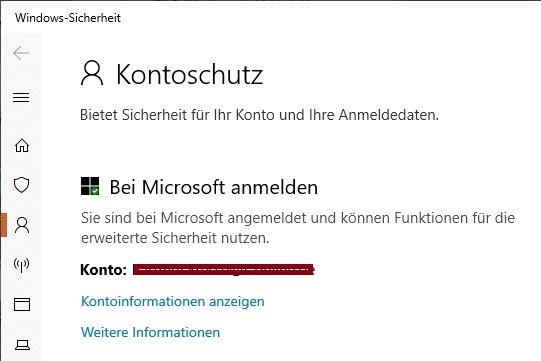
Task: Open device security via laptop icon
Action: 22,344
